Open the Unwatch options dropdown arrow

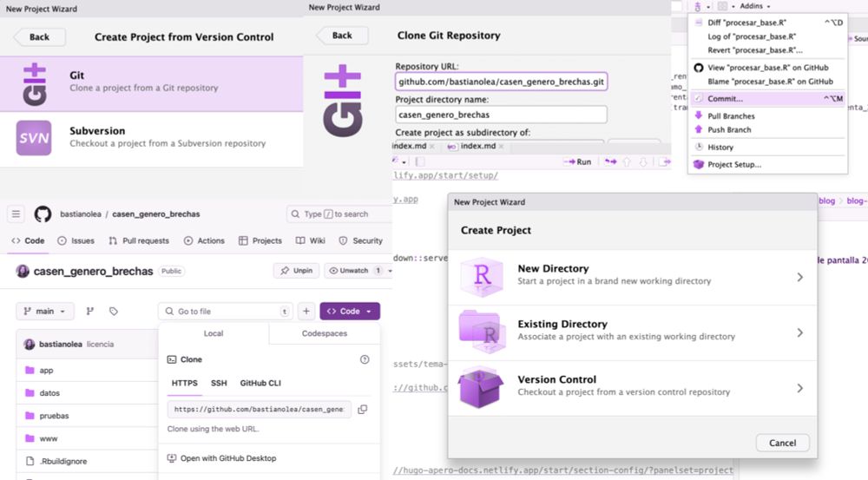(x=390, y=271)
